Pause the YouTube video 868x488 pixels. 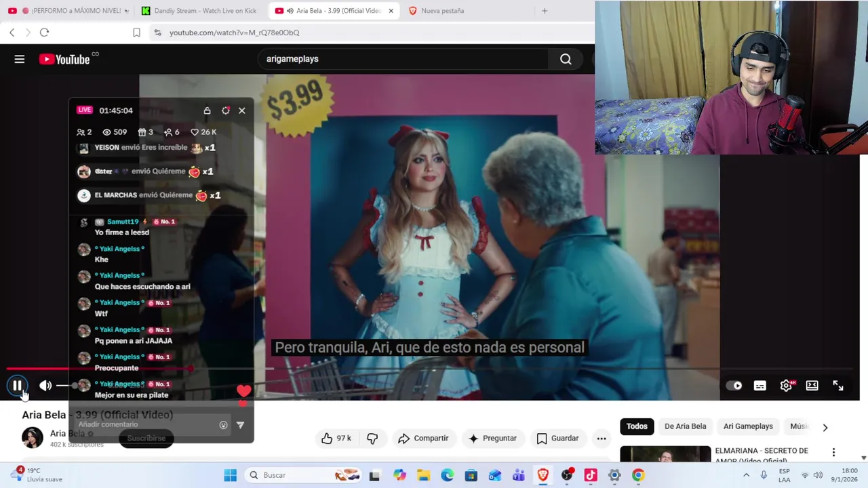(x=17, y=386)
